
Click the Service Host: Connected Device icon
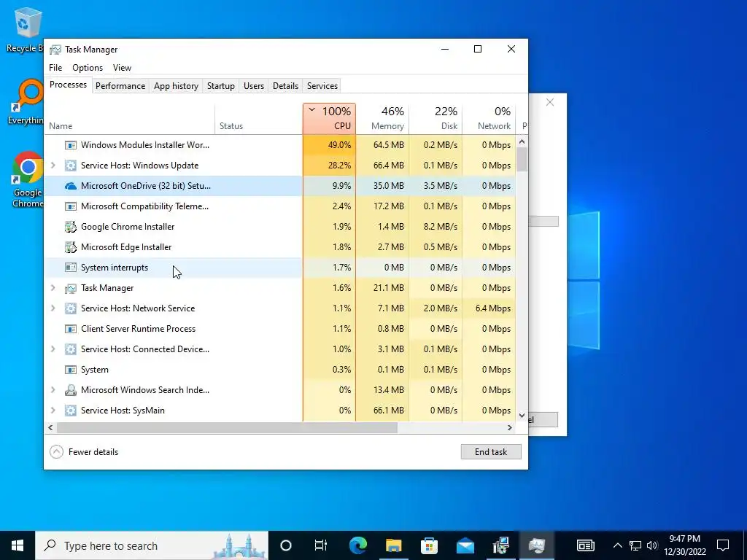71,349
